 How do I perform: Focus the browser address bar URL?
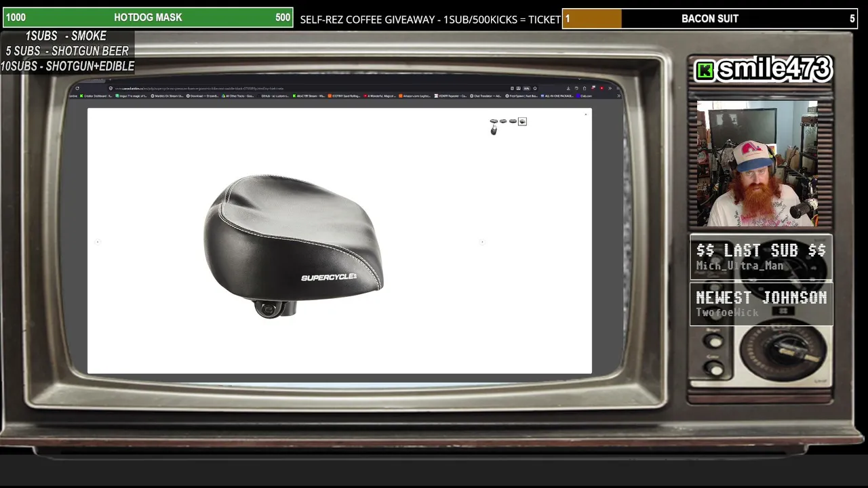[x=200, y=88]
